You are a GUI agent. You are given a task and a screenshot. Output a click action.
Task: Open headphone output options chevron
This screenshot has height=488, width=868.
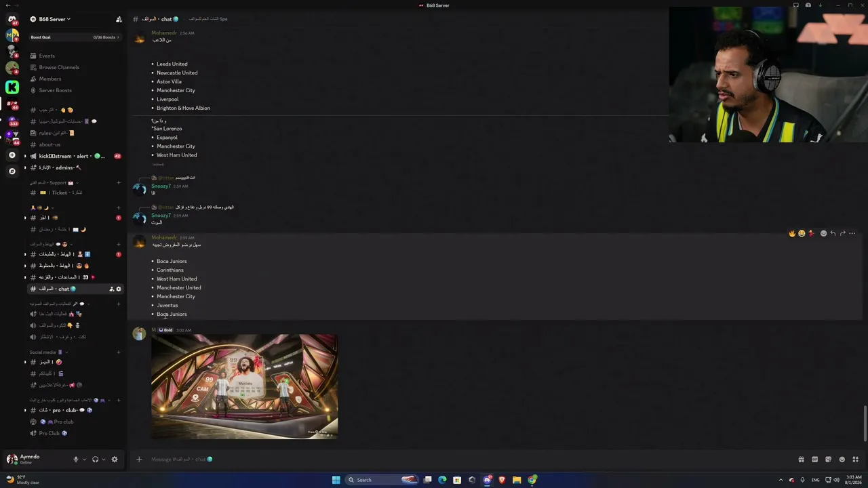(x=104, y=459)
